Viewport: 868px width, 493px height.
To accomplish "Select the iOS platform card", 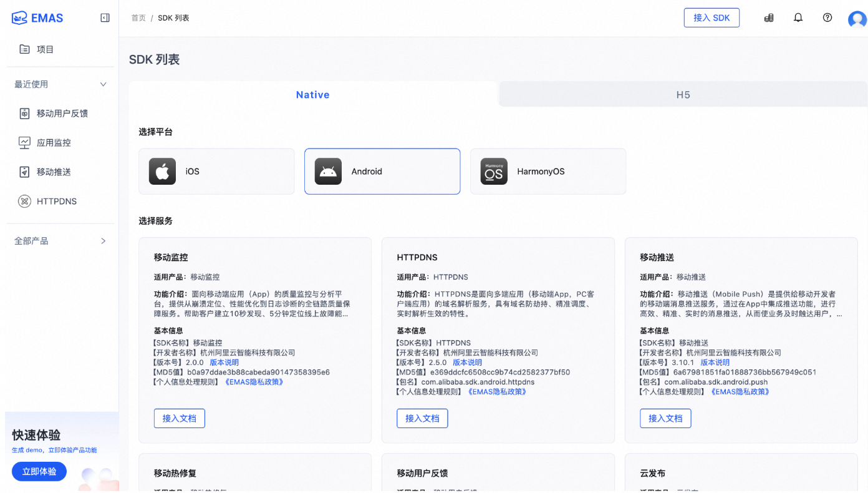I will pyautogui.click(x=216, y=172).
